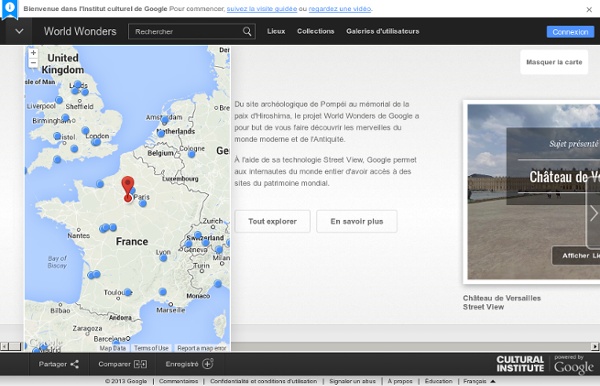This screenshot has height=386, width=600.
Task: Zoom out the map with minus
Action: 33,62
